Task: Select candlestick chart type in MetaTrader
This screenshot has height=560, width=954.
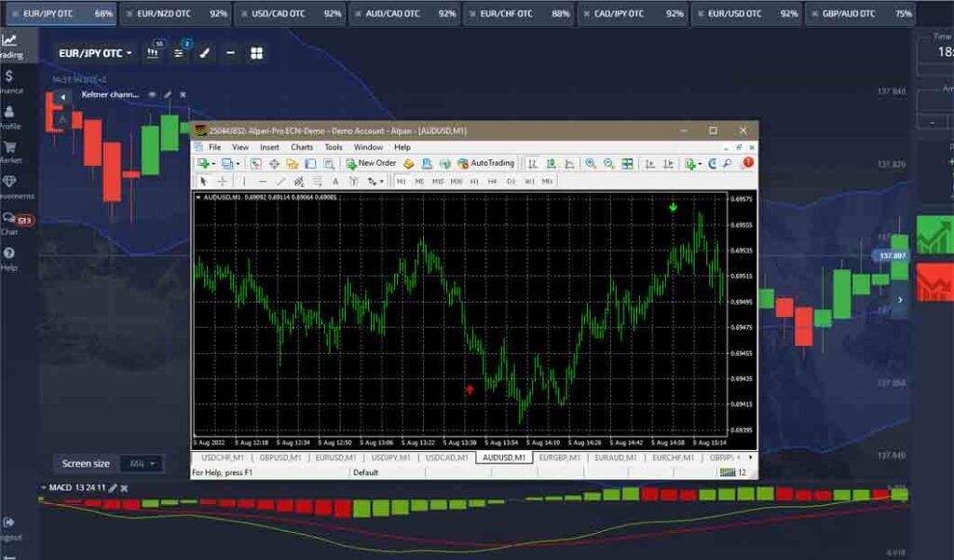Action: pos(551,163)
